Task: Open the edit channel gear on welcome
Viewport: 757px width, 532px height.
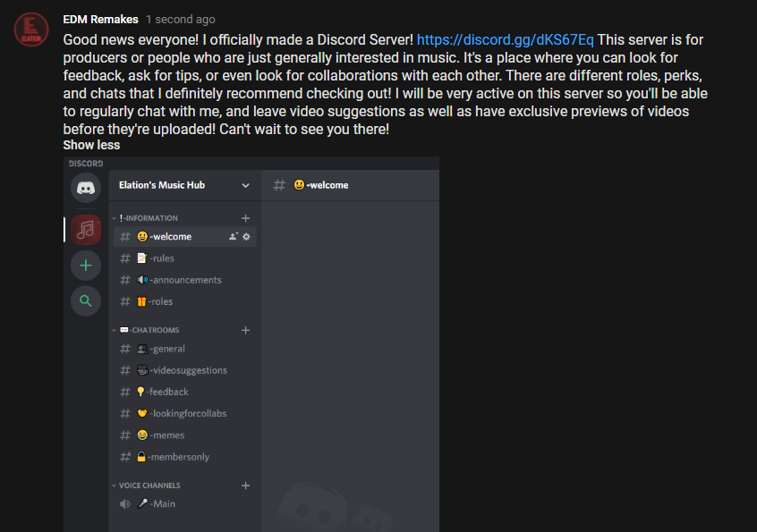Action: pyautogui.click(x=247, y=236)
